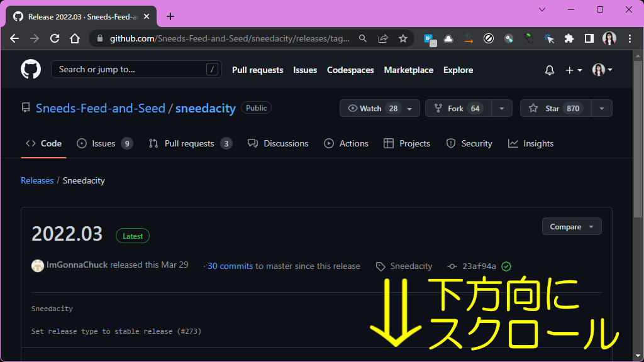Reload the page with the refresh icon

(54, 38)
